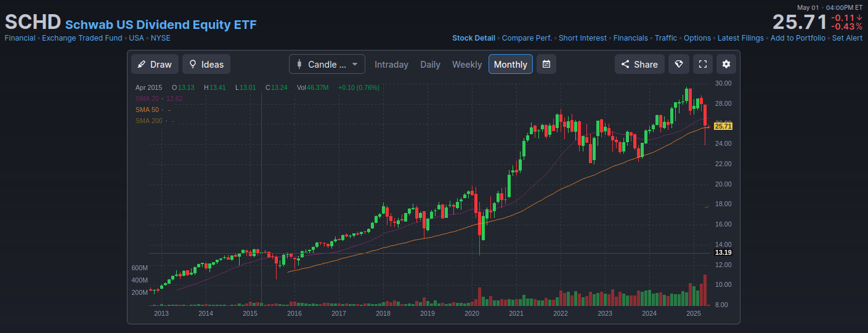Open the Draw tools button
868x333 pixels.
click(155, 64)
